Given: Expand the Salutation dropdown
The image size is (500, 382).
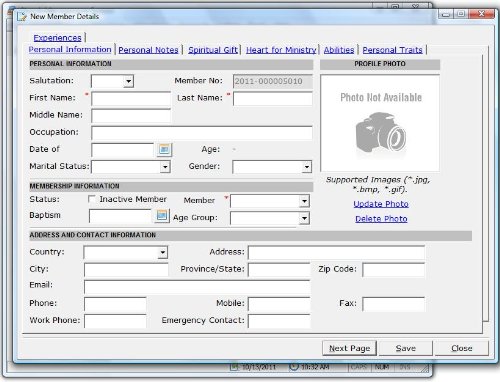Looking at the screenshot, I should point(128,81).
